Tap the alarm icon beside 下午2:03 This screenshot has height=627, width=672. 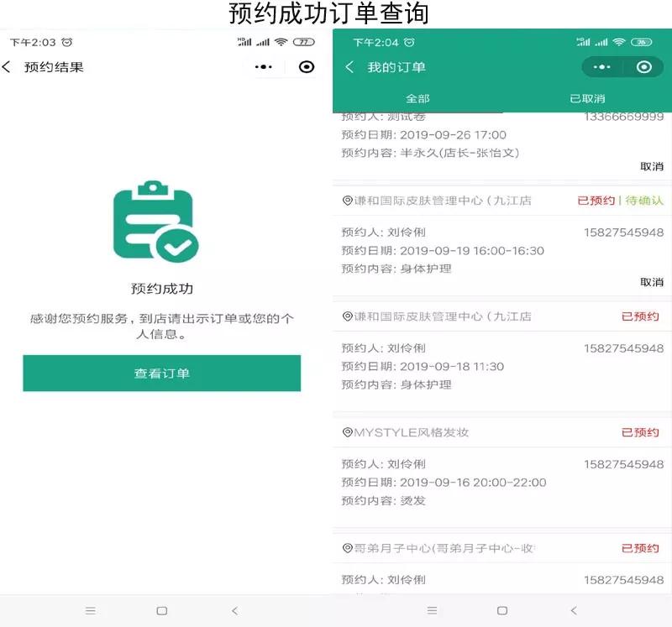coord(67,42)
